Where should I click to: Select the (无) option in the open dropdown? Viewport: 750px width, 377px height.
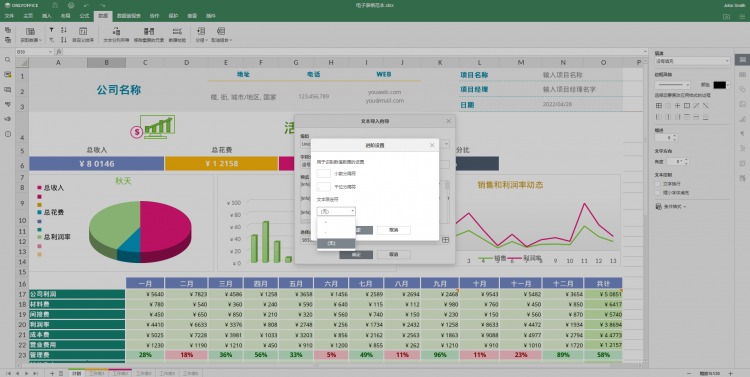pyautogui.click(x=336, y=244)
